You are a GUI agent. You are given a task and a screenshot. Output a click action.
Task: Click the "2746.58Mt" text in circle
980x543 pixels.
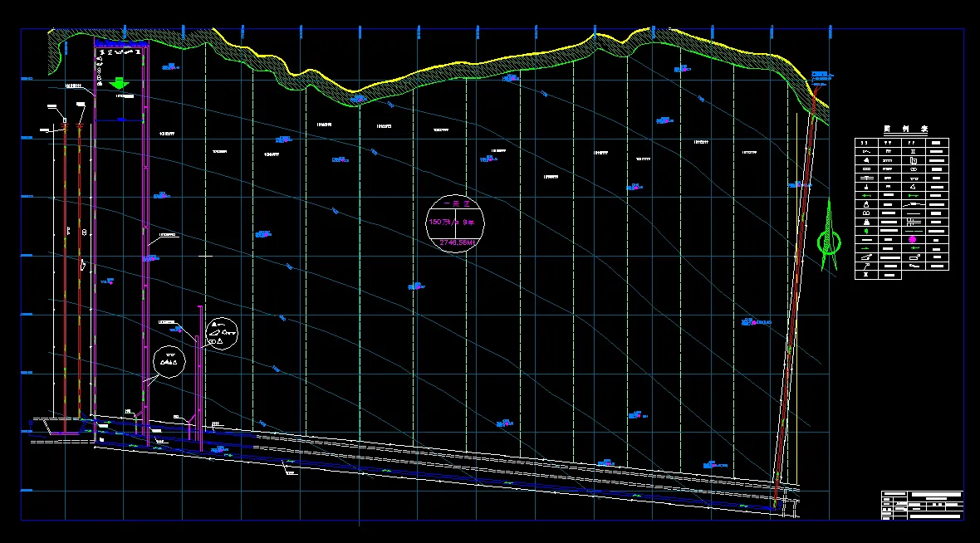(457, 242)
